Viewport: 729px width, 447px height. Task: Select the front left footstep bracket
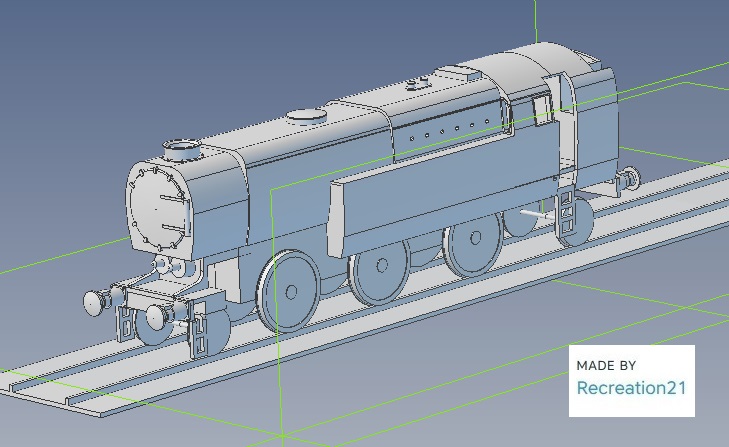[x=128, y=320]
